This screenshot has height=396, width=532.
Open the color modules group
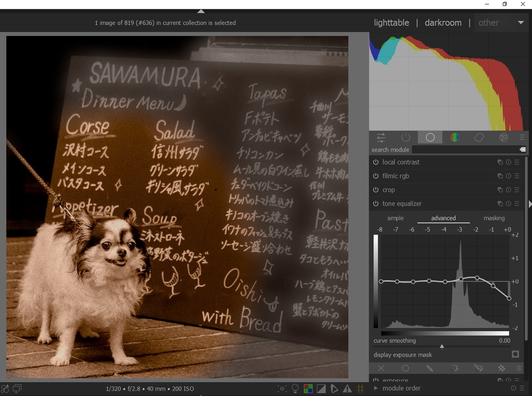[x=454, y=137]
